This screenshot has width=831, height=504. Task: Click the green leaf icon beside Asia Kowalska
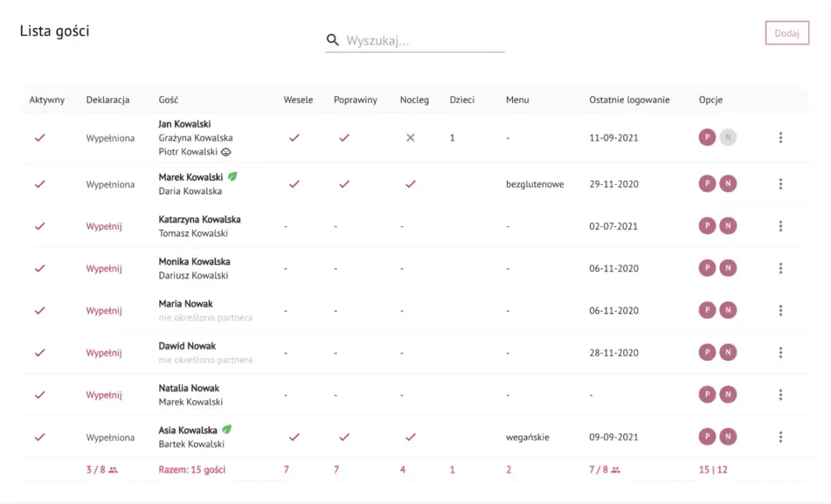[x=227, y=430]
